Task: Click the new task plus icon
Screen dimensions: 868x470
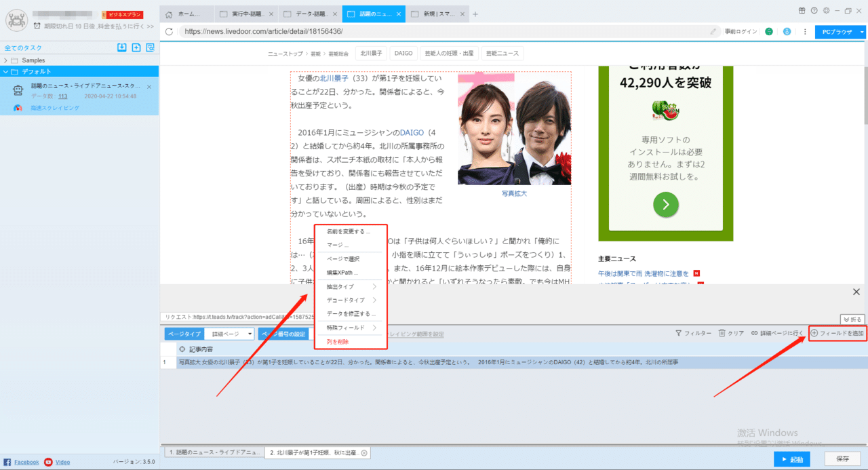Action: (x=136, y=47)
